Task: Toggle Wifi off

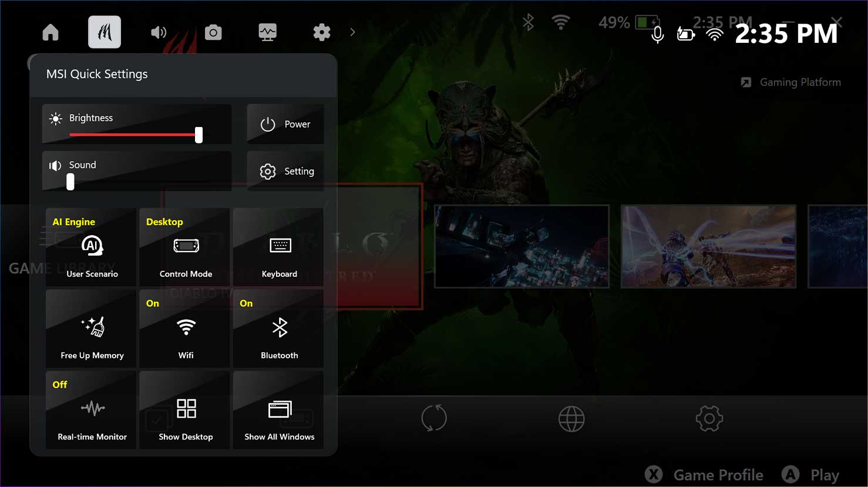Action: click(184, 329)
